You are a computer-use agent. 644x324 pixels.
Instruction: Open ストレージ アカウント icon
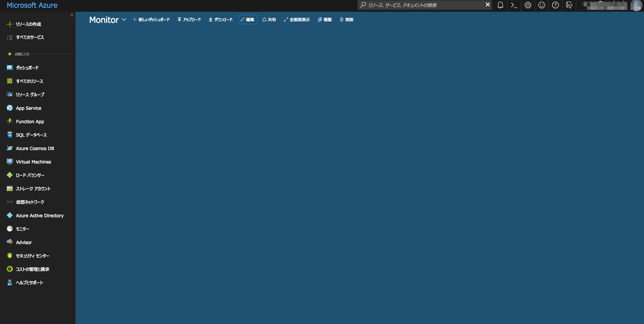[10, 188]
